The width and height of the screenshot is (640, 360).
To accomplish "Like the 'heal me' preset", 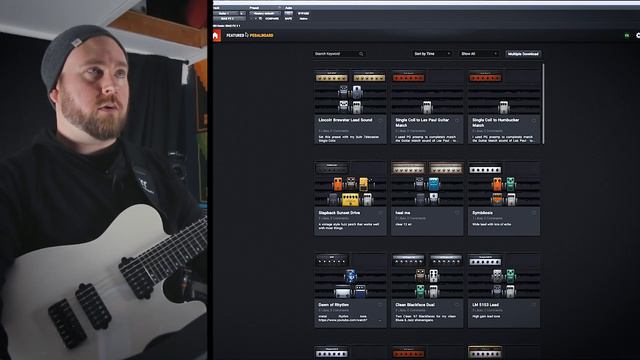I will [x=457, y=213].
